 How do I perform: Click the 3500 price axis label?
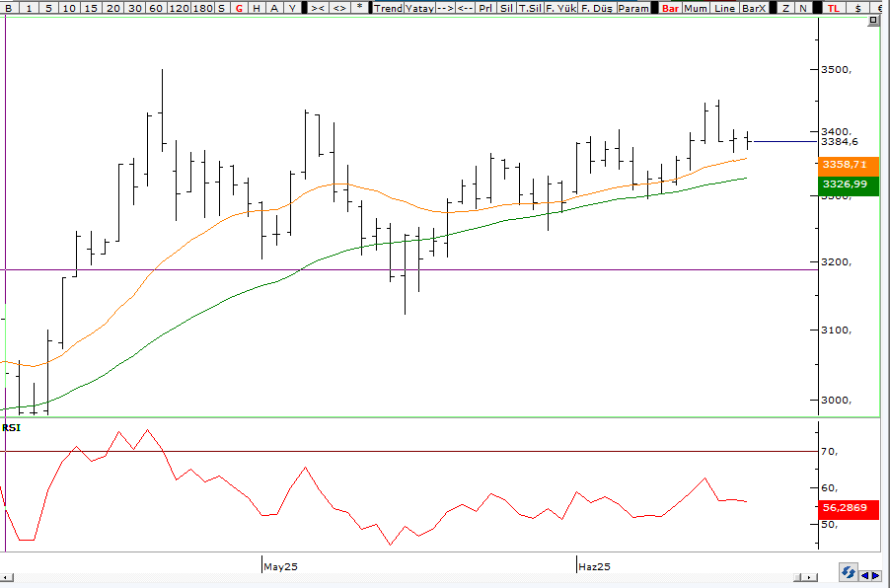tap(836, 70)
